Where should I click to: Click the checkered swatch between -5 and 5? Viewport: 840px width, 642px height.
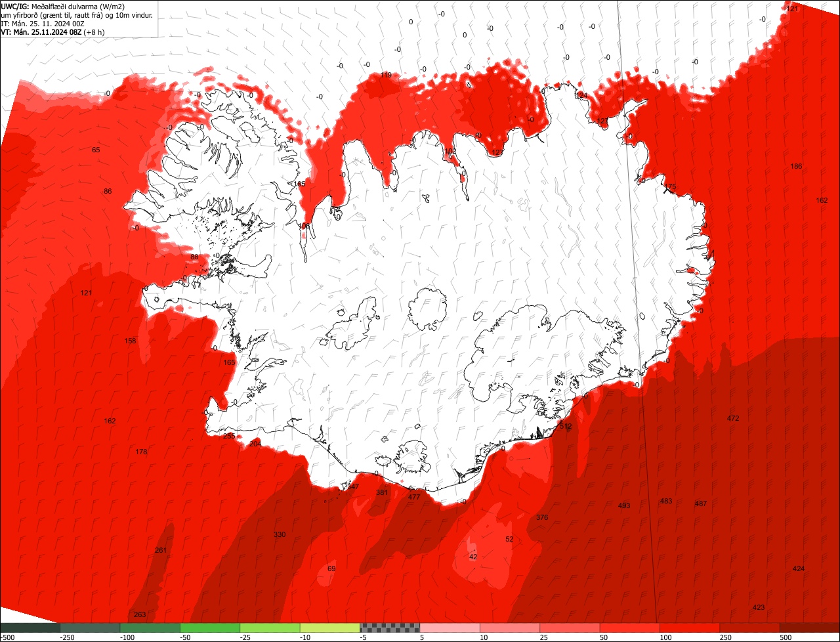pyautogui.click(x=390, y=628)
